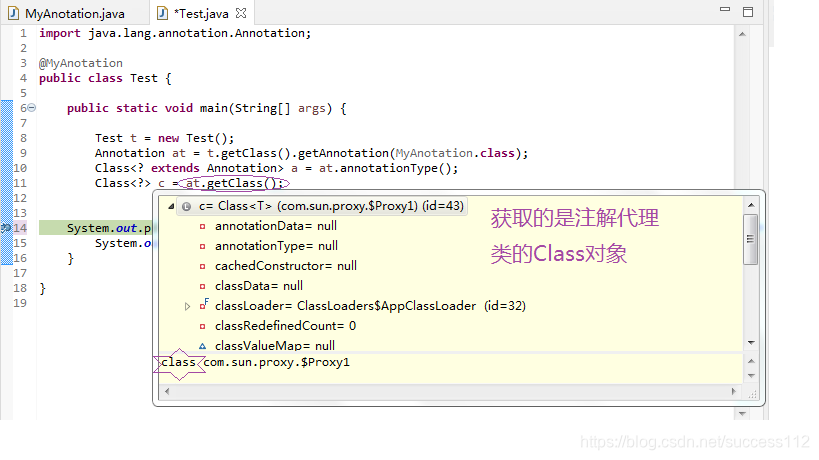Click the import statement on line 1
Viewport: 819px width, 460px height.
[175, 33]
